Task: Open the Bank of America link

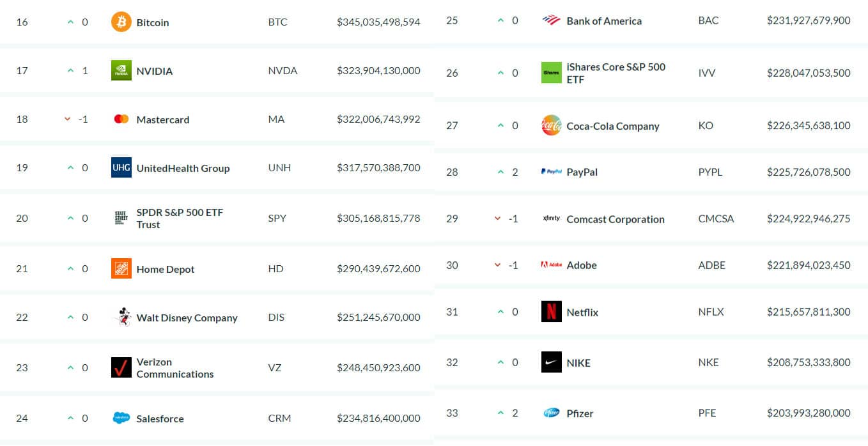Action: 604,21
